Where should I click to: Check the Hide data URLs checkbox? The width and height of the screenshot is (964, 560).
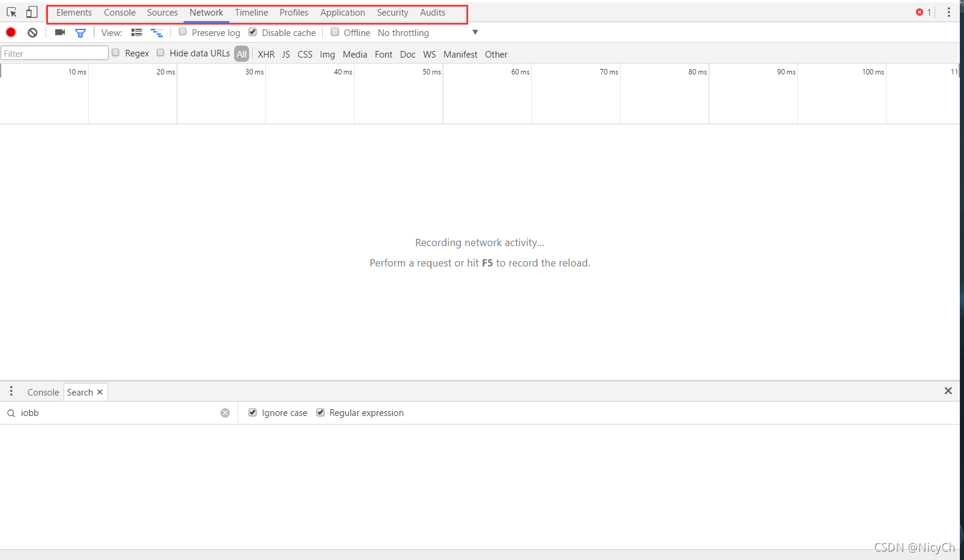160,53
